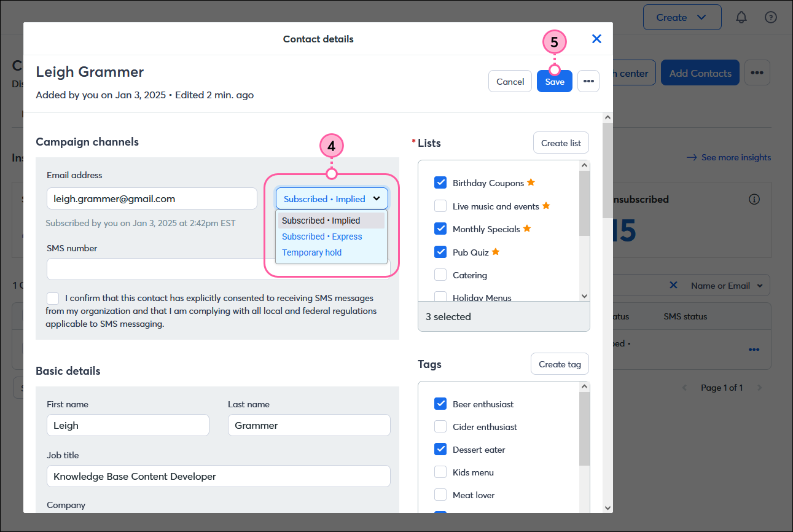Screen dimensions: 793x532
Task: Check the Live music and events list
Action: click(x=440, y=206)
